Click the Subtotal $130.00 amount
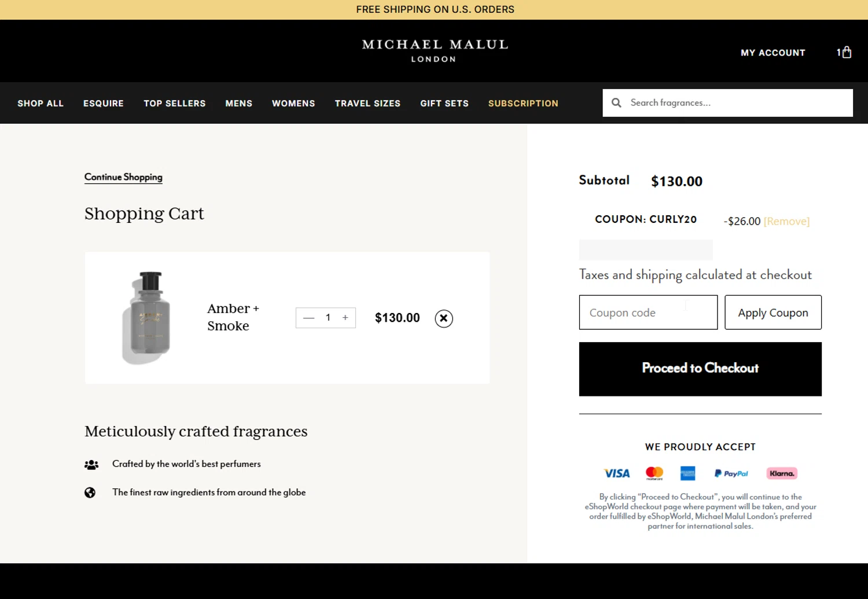The width and height of the screenshot is (868, 599). (x=676, y=181)
